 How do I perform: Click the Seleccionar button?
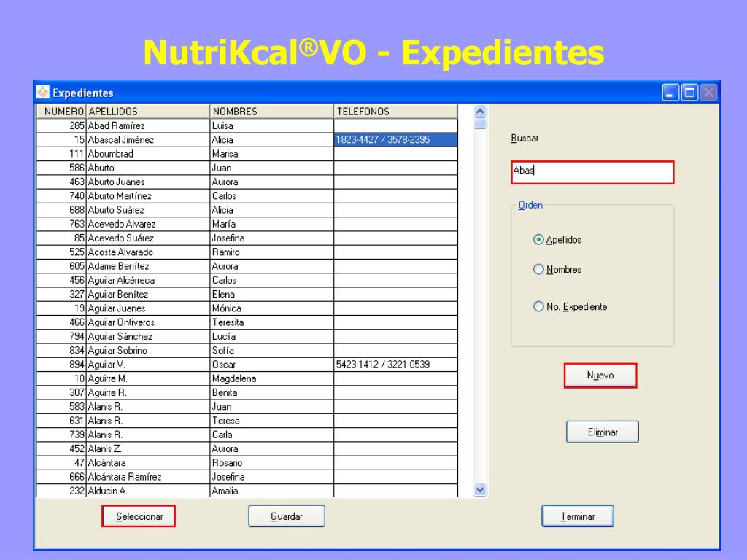(x=139, y=516)
